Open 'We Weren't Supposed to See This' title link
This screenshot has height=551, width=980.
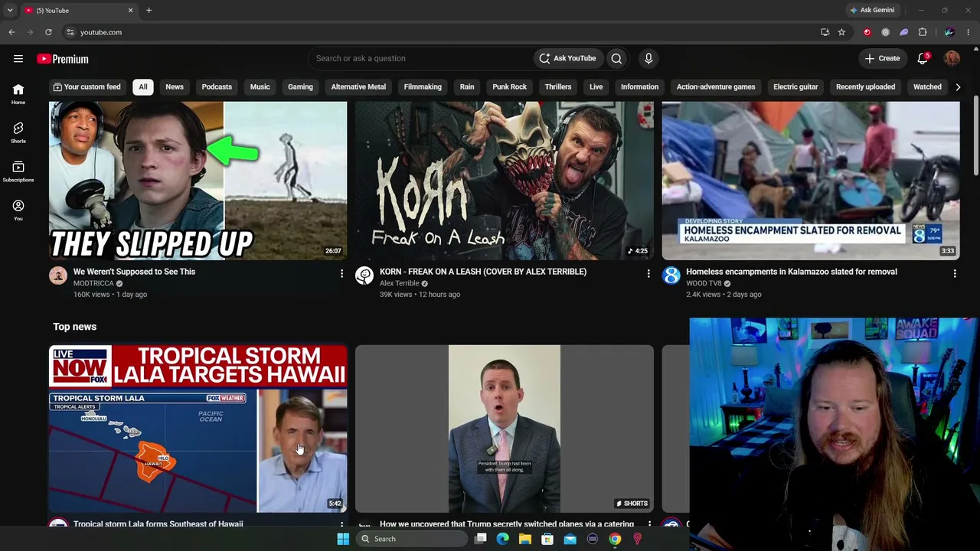point(134,272)
